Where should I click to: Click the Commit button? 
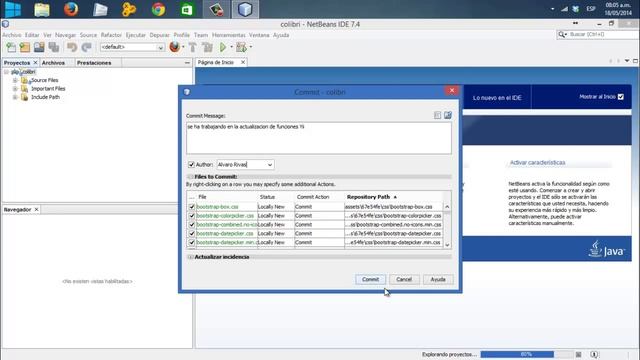tap(370, 280)
